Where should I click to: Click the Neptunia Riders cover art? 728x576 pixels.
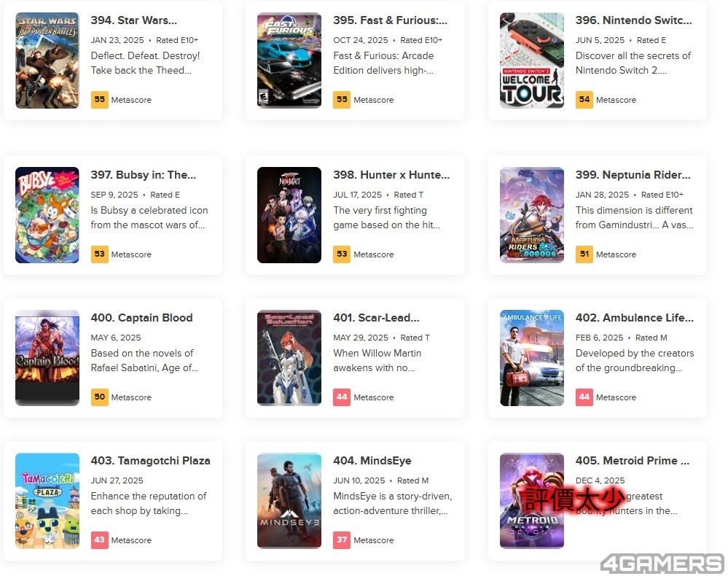pyautogui.click(x=531, y=215)
